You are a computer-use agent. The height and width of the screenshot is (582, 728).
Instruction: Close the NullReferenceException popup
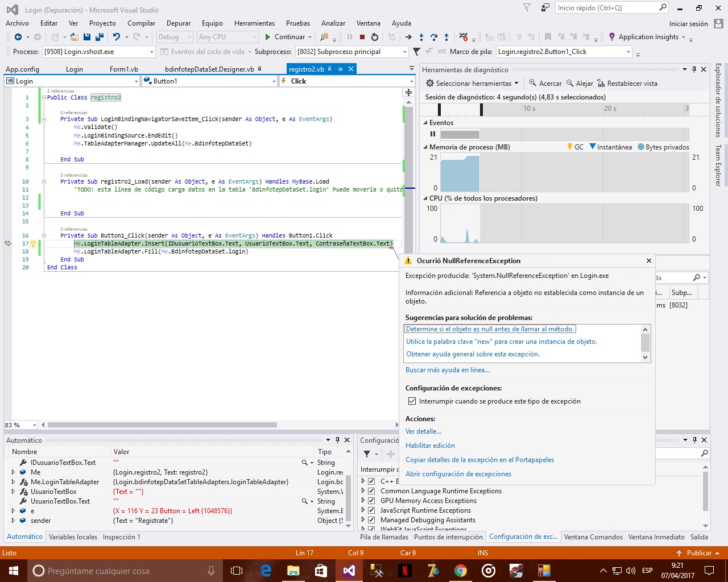click(x=649, y=260)
